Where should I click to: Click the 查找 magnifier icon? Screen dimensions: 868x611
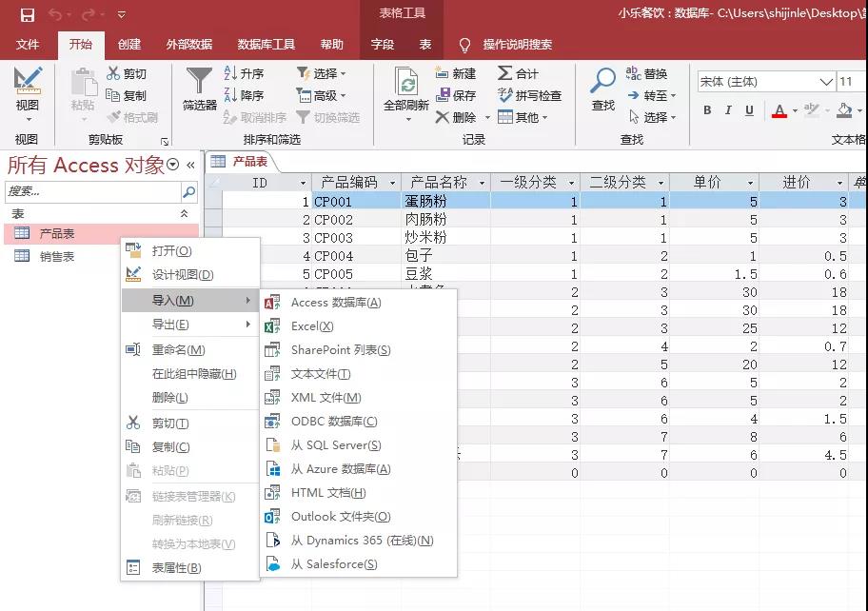coord(602,81)
